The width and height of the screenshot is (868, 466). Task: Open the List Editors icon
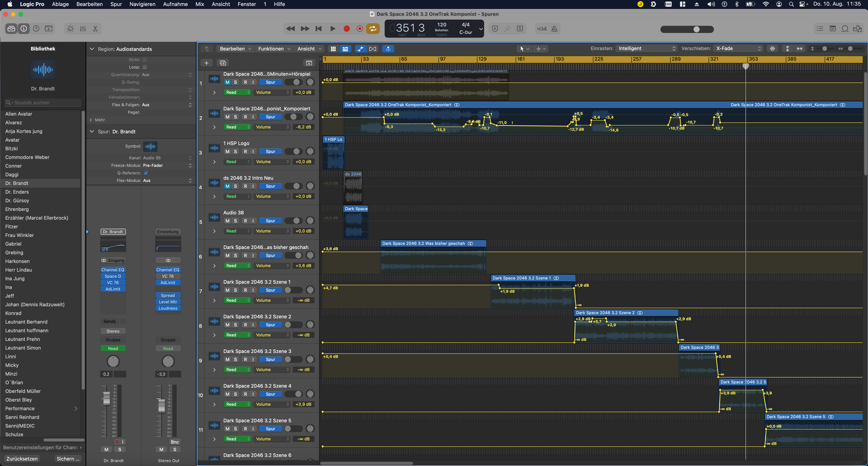820,29
